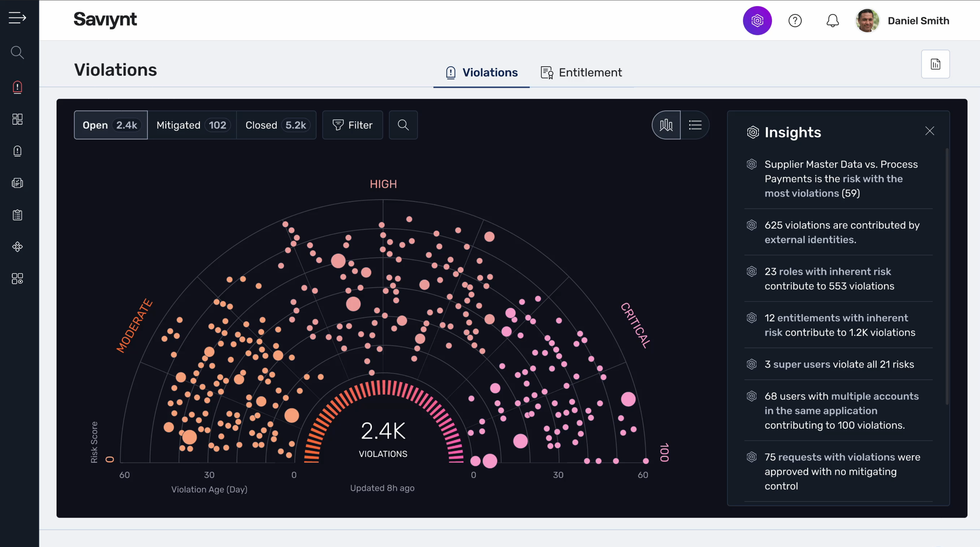Open the purple AI assistant icon
Image resolution: width=980 pixels, height=547 pixels.
coord(757,21)
